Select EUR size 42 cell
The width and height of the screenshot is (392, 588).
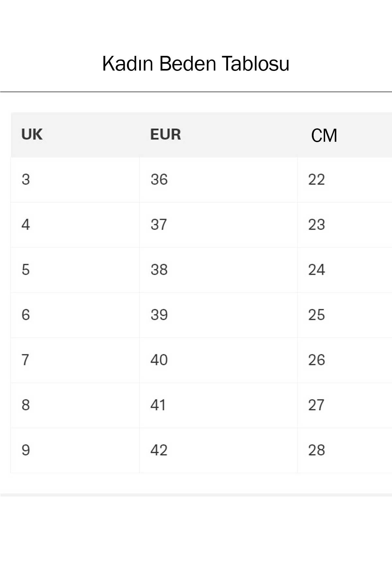click(x=159, y=450)
